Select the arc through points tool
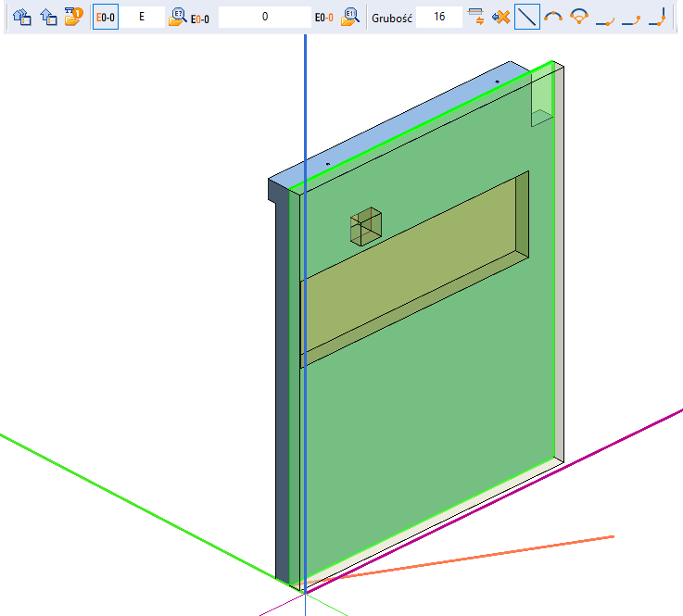 tap(553, 17)
